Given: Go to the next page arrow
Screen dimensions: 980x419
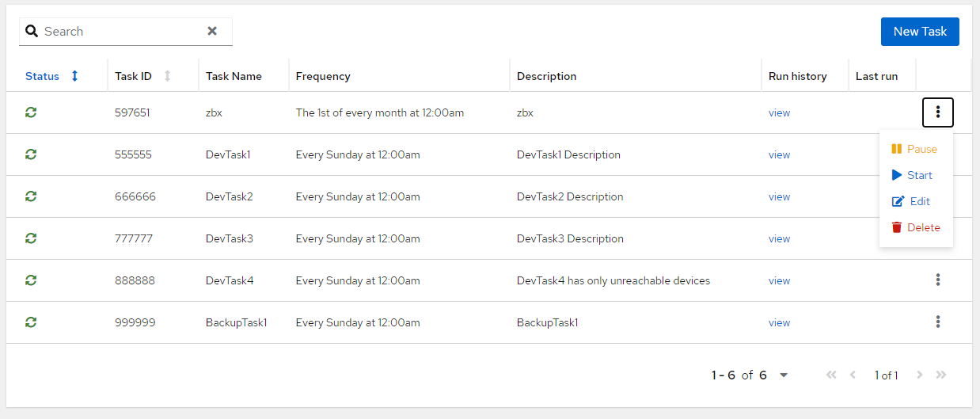Looking at the screenshot, I should [x=919, y=375].
